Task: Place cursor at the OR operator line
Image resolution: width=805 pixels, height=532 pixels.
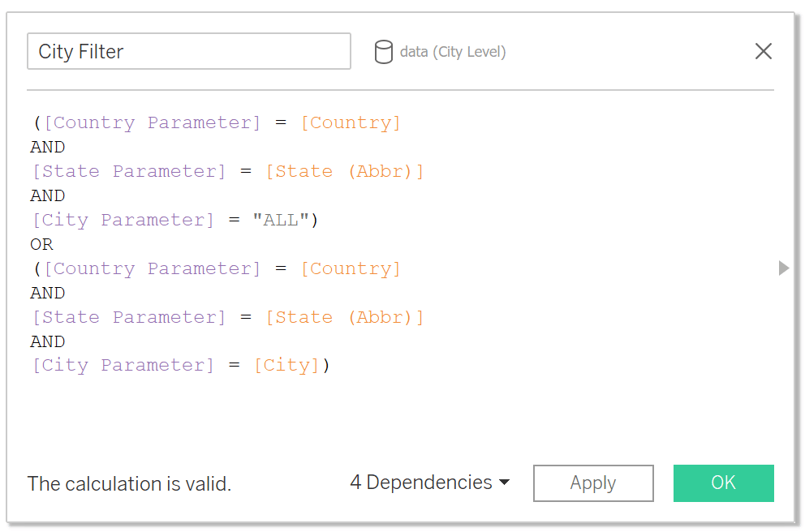Action: (41, 244)
